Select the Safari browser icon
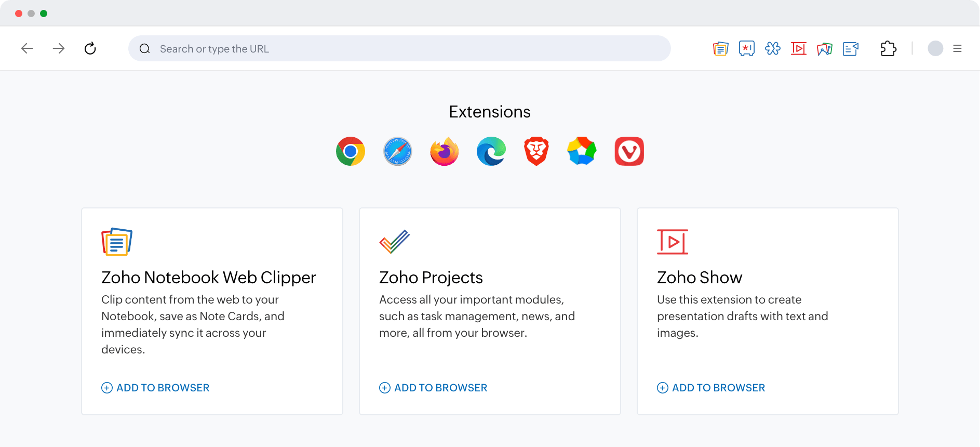This screenshot has width=980, height=447. pos(397,151)
